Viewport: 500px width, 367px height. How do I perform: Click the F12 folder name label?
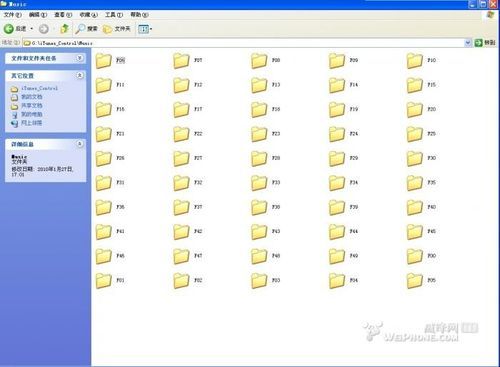pyautogui.click(x=198, y=85)
